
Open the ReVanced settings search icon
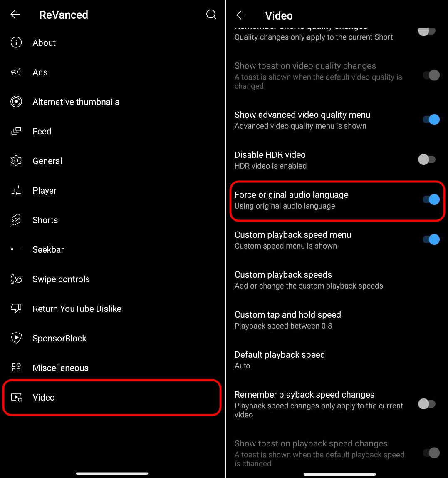[x=211, y=14]
